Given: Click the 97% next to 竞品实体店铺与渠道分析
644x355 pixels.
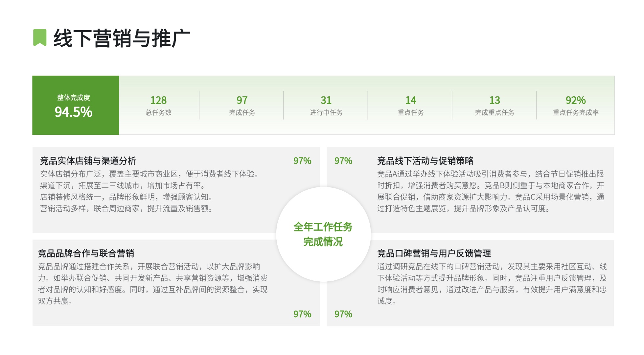Looking at the screenshot, I should pyautogui.click(x=302, y=161).
